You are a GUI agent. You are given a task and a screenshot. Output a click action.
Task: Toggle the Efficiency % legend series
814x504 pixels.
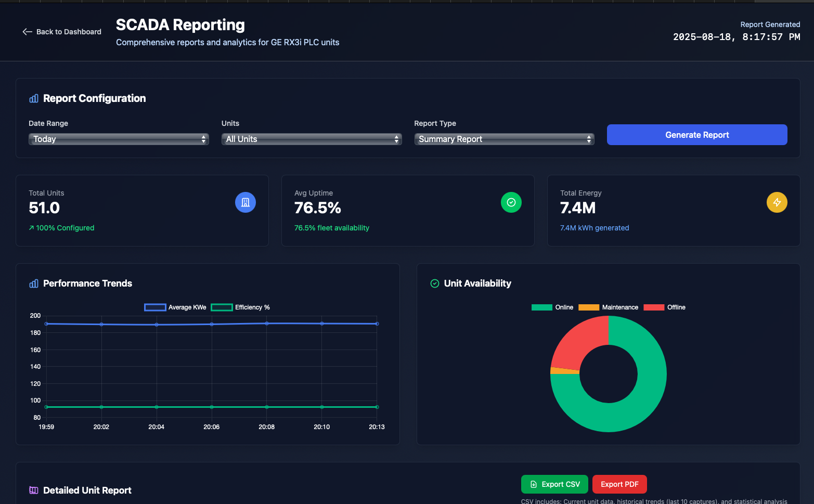pyautogui.click(x=240, y=307)
